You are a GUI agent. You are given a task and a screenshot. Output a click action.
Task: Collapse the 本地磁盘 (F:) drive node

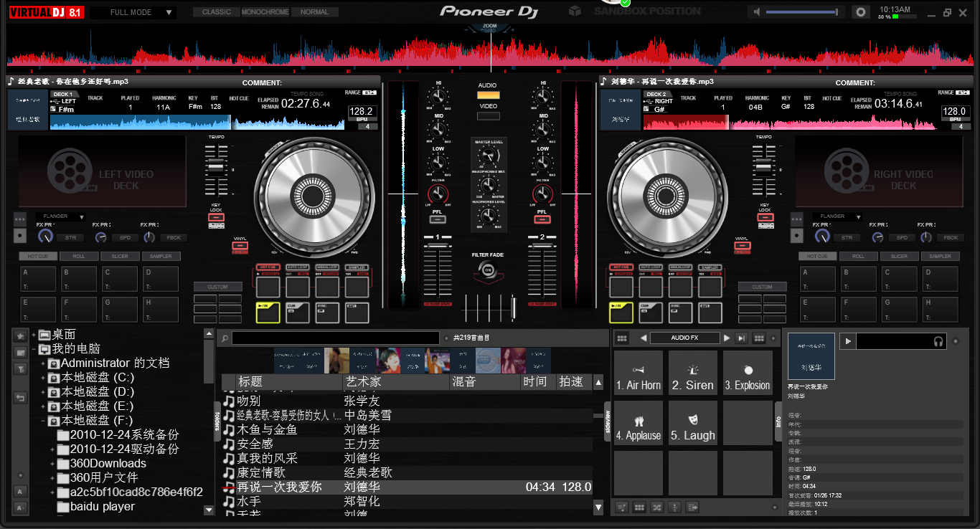coord(43,421)
